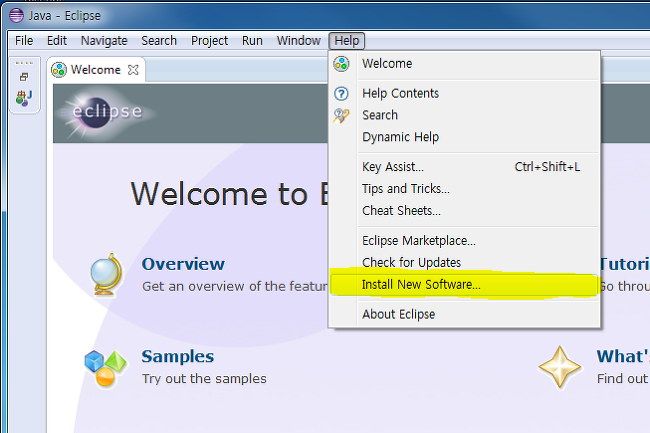Click the 'Try out the samples' text
Image resolution: width=650 pixels, height=433 pixels.
pyautogui.click(x=204, y=379)
